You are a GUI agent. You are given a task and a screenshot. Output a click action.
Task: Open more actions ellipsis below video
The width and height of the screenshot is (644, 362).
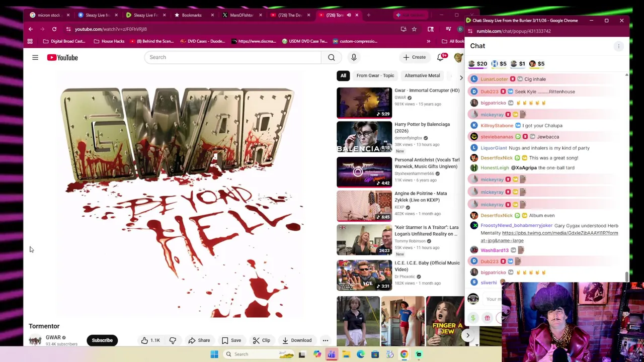click(x=326, y=340)
